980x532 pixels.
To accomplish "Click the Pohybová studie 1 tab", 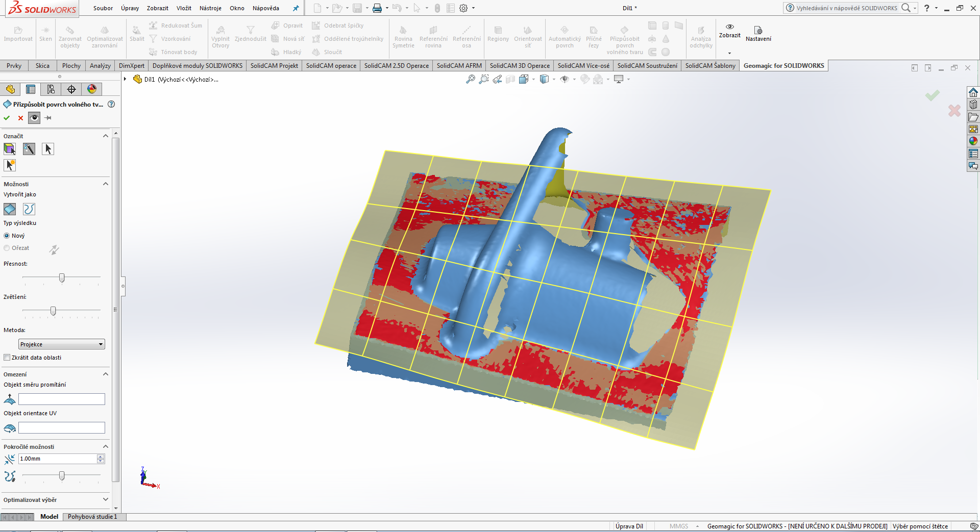I will tap(92, 517).
